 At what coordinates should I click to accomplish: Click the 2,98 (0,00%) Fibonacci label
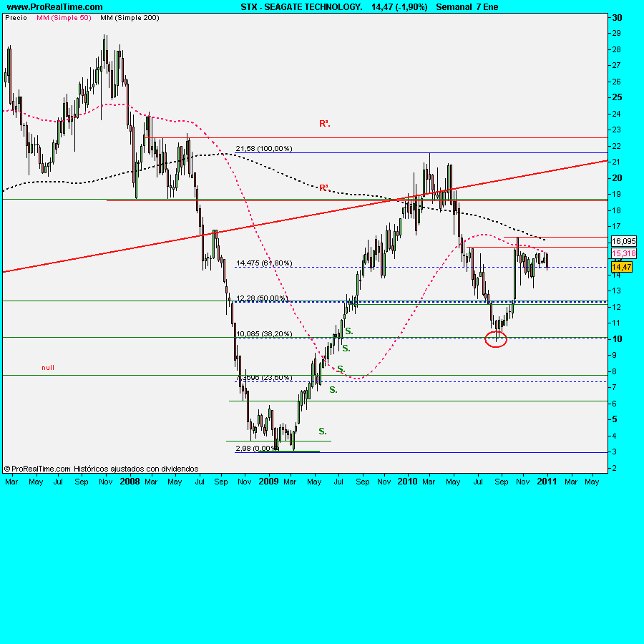tap(257, 448)
